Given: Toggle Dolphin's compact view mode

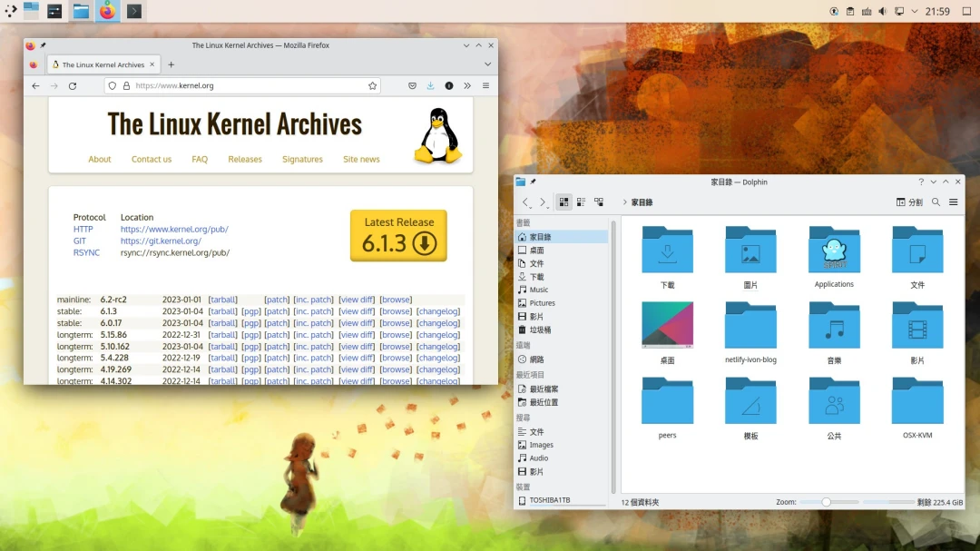Looking at the screenshot, I should (x=582, y=202).
